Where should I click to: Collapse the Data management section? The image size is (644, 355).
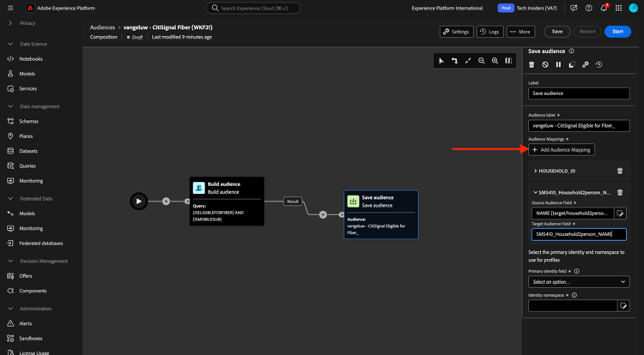pos(10,106)
